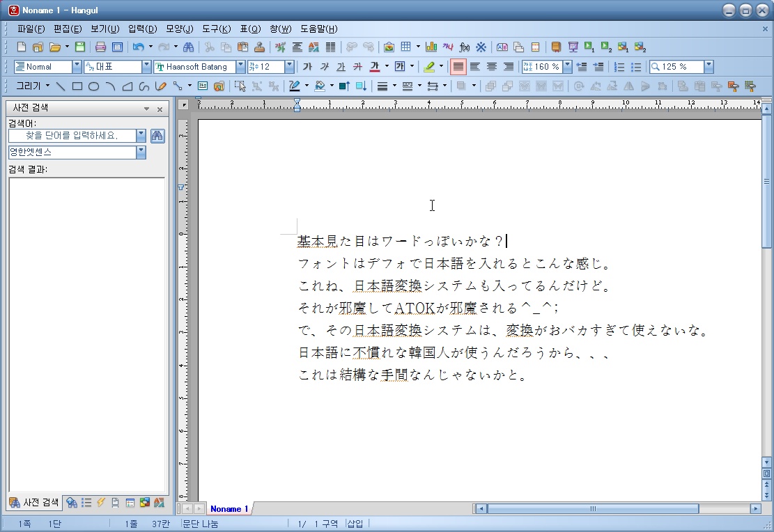Viewport: 774px width, 532px height.
Task: Open the 도구(K) menu
Action: coord(216,29)
